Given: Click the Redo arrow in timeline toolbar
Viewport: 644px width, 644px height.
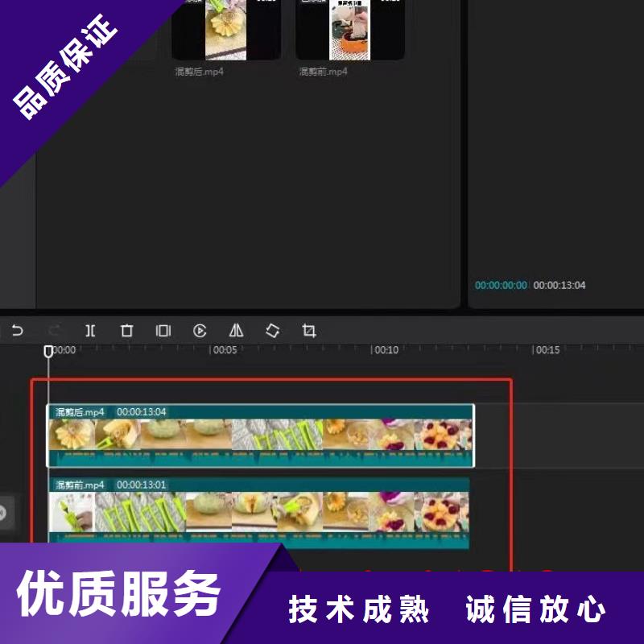Looking at the screenshot, I should 54,331.
